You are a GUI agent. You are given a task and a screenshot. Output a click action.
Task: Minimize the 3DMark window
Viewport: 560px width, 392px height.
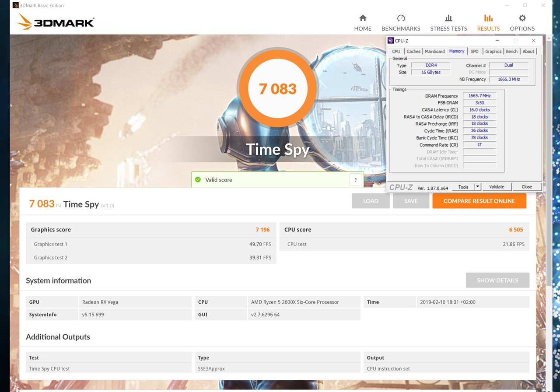507,5
